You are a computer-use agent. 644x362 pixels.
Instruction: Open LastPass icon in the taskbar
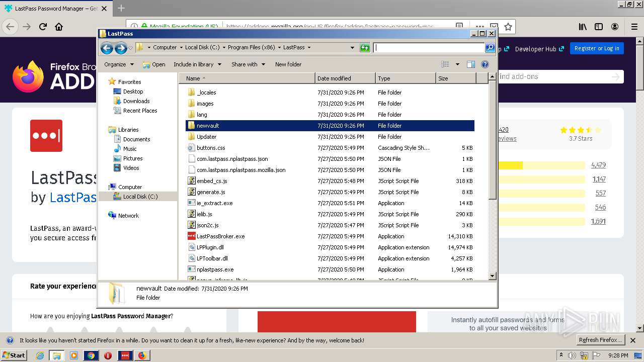click(125, 355)
